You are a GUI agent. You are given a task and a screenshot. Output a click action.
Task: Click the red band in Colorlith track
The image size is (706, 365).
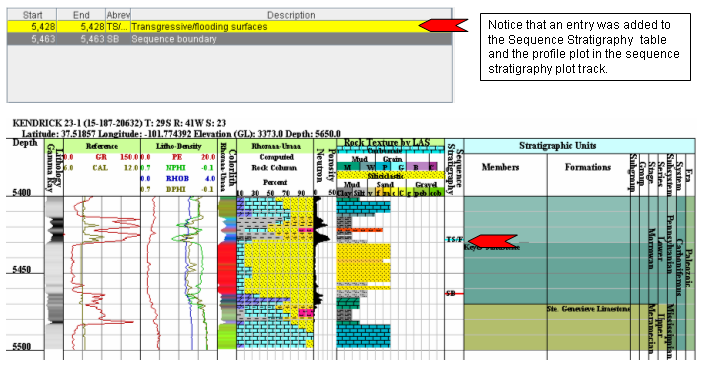tap(227, 268)
